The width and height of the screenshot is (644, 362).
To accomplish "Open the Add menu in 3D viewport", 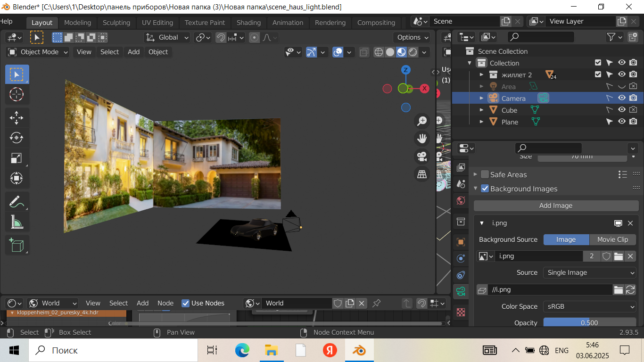I will 133,52.
